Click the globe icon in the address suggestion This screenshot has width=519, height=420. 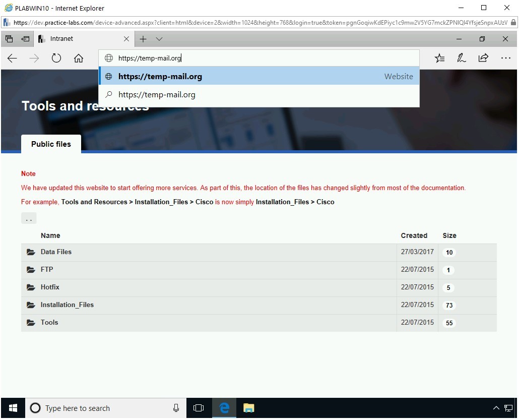pos(108,76)
